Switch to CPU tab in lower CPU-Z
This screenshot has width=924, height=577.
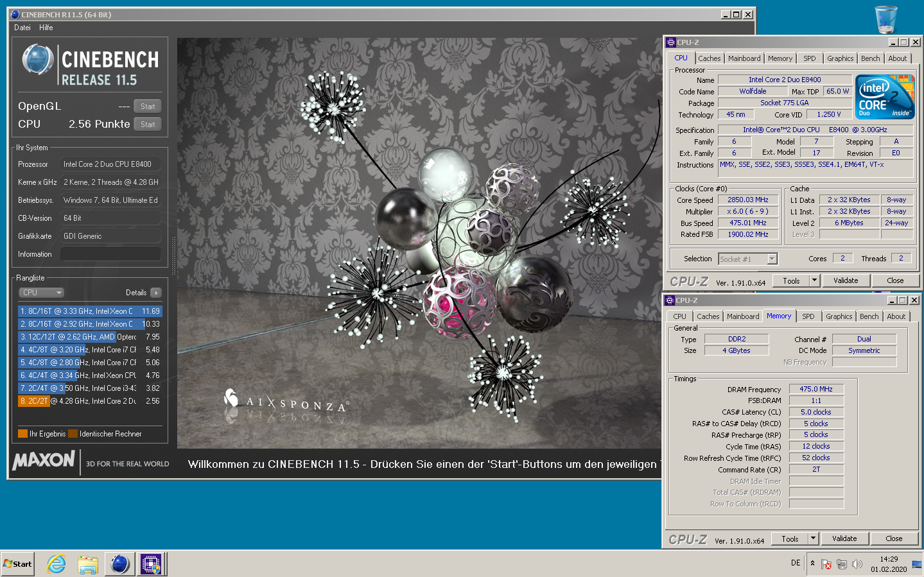tap(679, 316)
